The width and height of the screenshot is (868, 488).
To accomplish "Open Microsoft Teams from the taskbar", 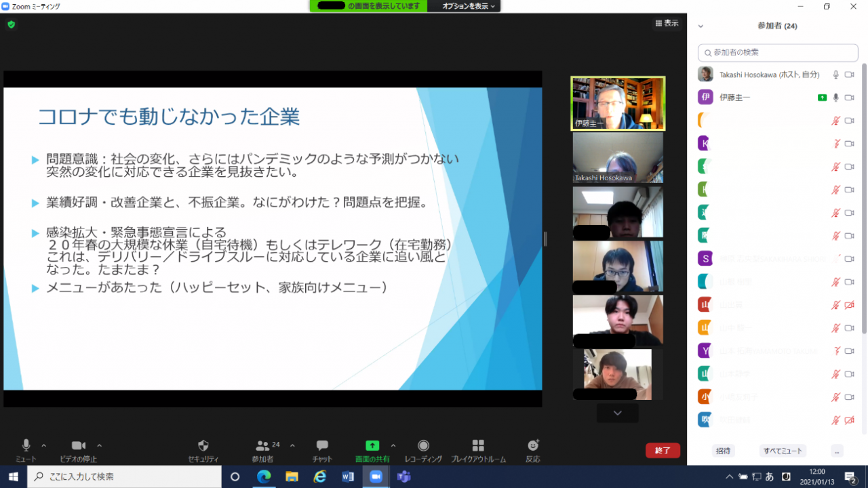I will tap(404, 476).
